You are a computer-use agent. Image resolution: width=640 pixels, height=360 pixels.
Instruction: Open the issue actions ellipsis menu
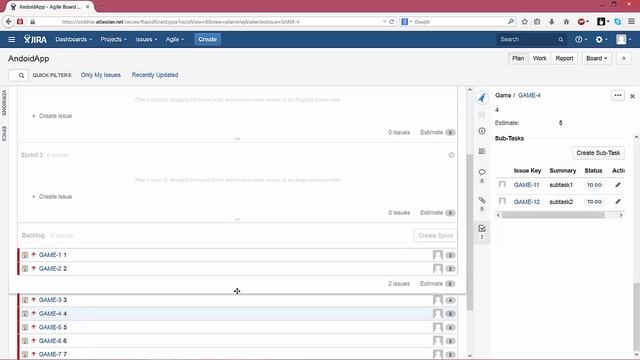click(618, 96)
